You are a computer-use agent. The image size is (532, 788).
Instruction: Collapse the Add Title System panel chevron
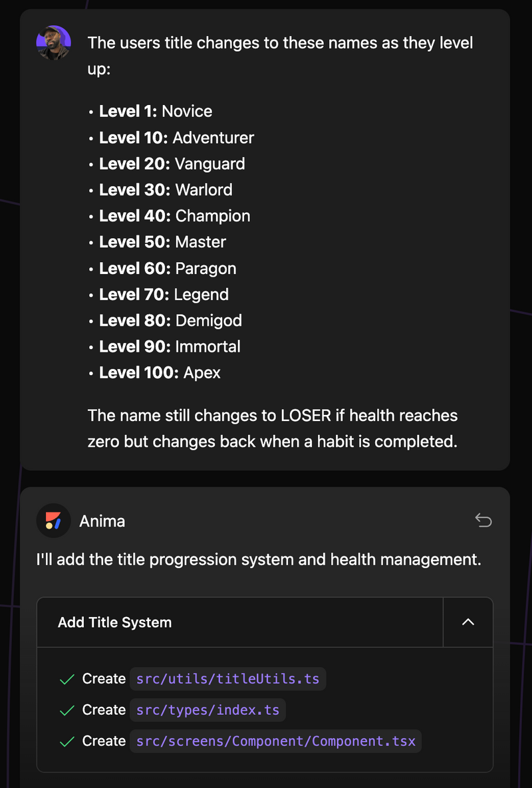[x=467, y=622]
